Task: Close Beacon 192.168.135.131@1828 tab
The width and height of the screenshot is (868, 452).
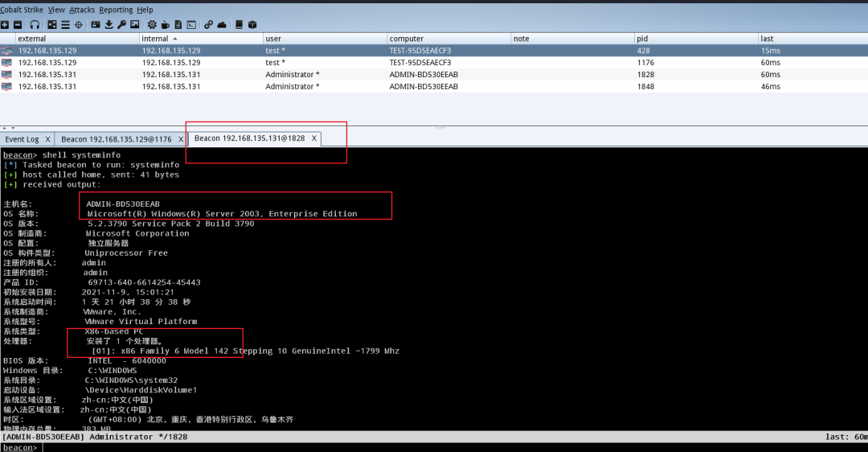Action: click(x=314, y=138)
